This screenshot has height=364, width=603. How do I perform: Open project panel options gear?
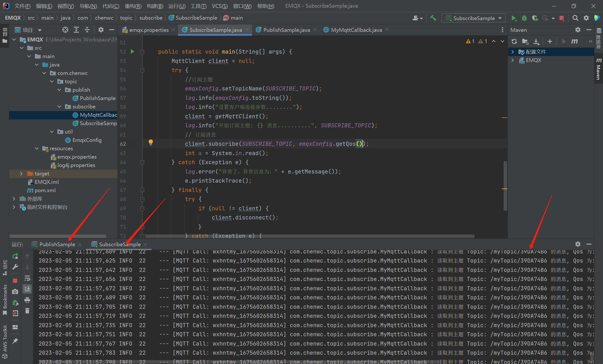pos(101,30)
